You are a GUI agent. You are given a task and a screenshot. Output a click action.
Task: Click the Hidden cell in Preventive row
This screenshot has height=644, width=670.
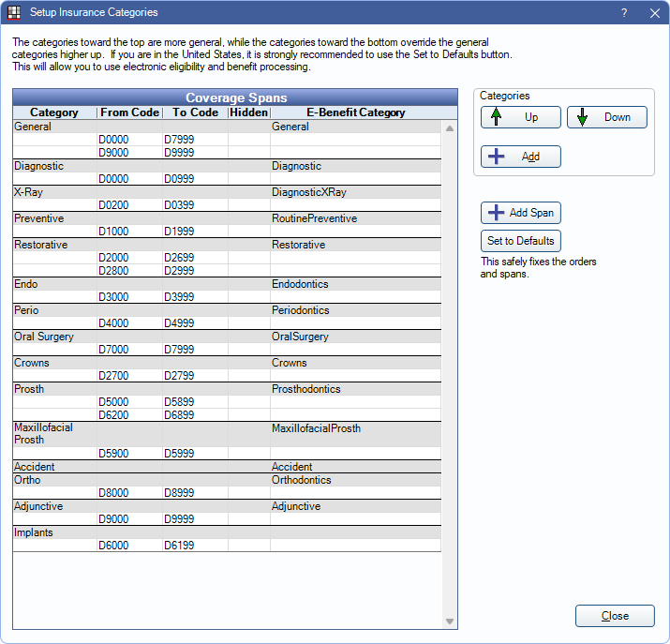point(248,218)
